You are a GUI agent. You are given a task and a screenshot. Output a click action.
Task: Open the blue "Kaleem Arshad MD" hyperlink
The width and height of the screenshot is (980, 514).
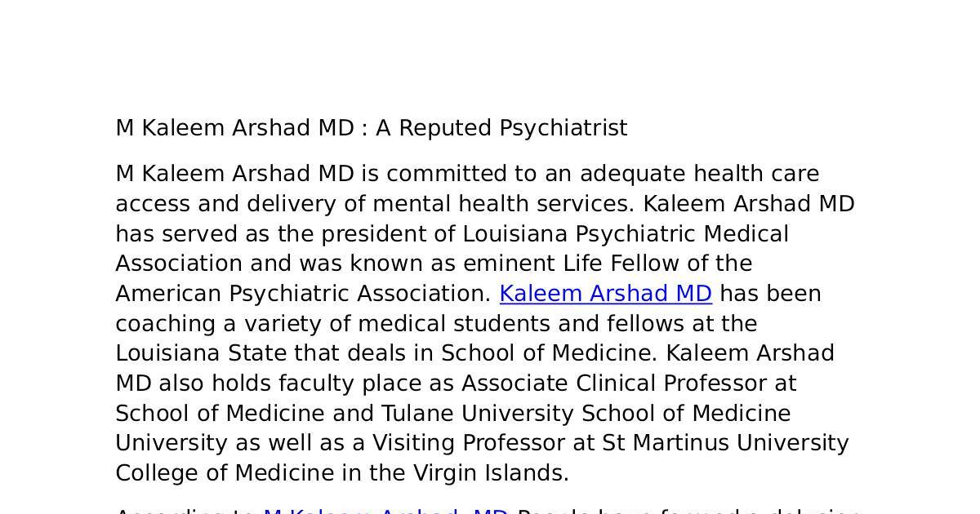[x=605, y=294]
